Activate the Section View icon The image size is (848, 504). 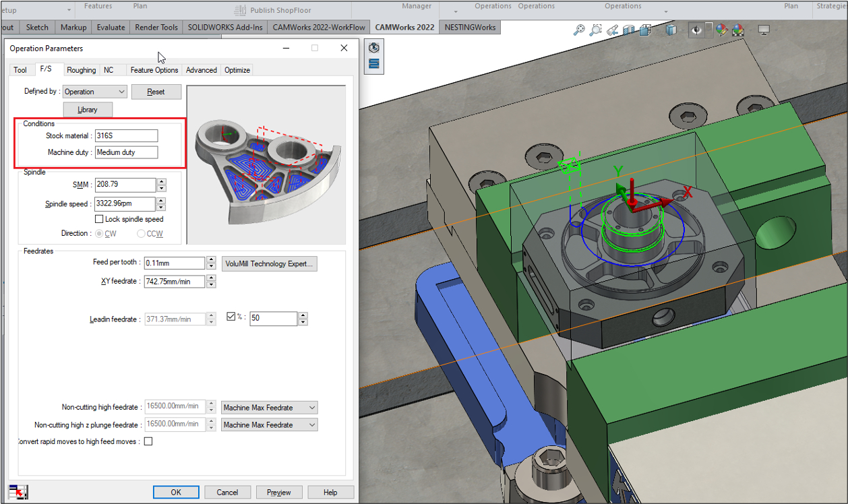tap(629, 30)
